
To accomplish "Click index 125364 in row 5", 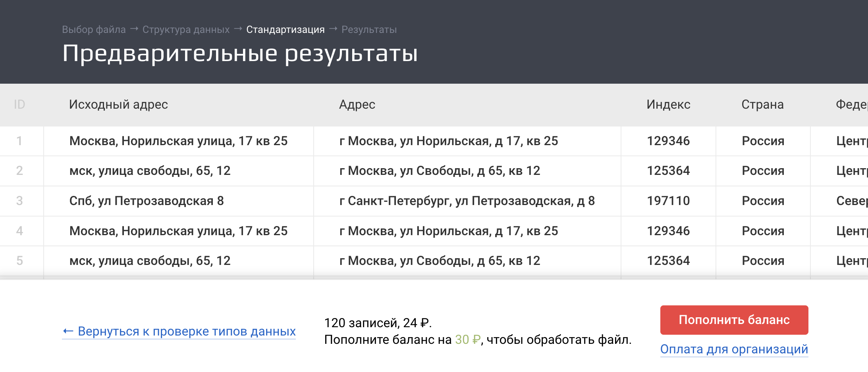I will point(668,261).
